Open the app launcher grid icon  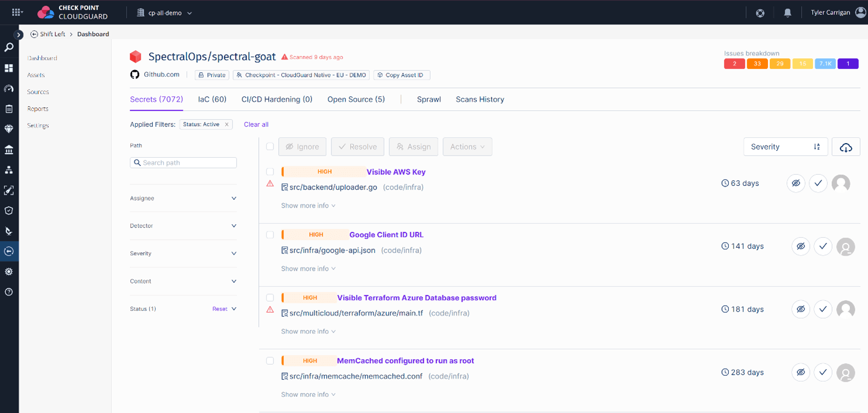click(17, 12)
